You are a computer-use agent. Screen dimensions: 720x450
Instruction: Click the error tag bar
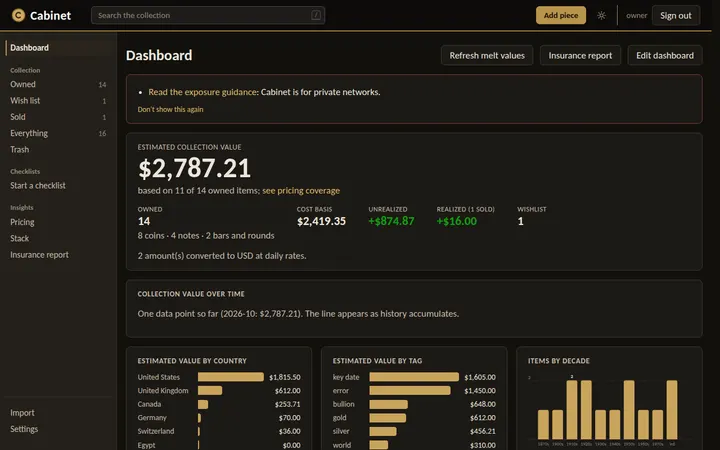(x=410, y=390)
